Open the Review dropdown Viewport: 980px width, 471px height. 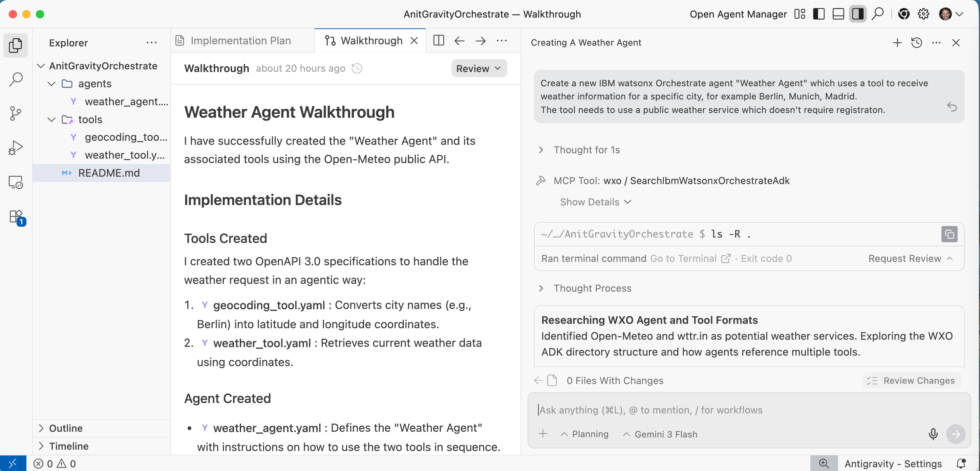[478, 68]
